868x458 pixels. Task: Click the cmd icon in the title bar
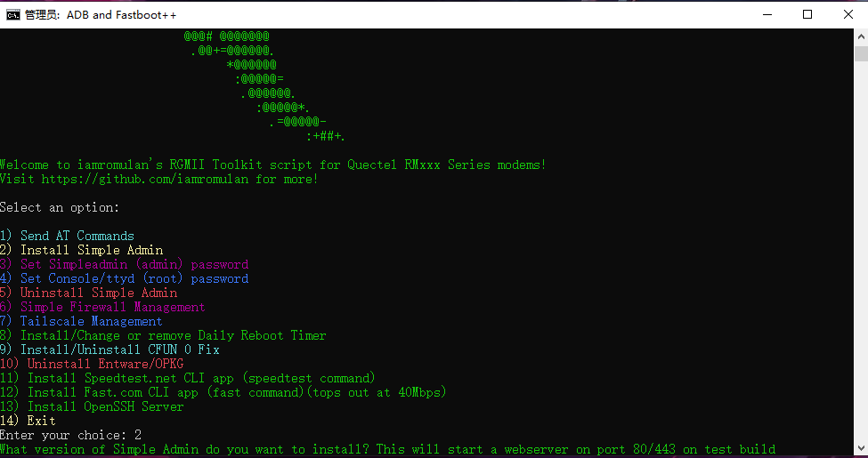pos(12,15)
